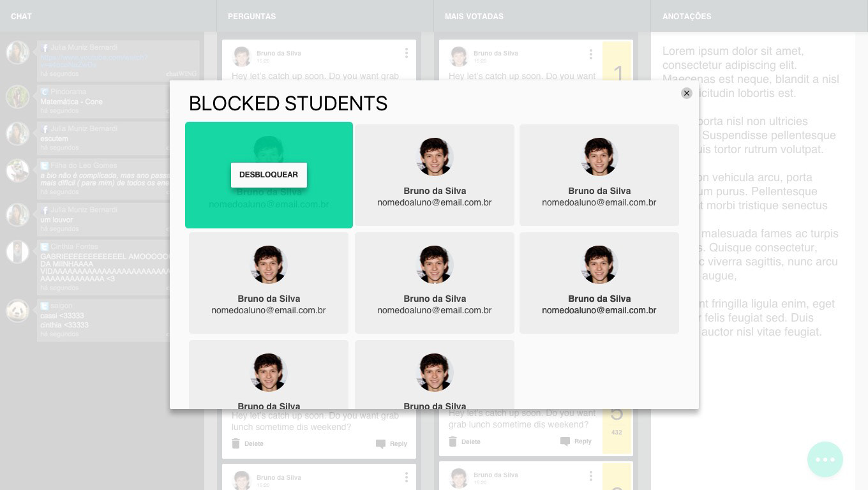
Task: Click the Facebook icon on the YouTube link message
Action: 45,48
